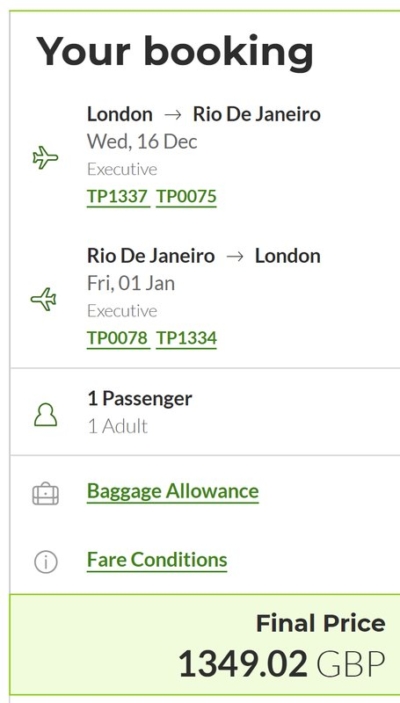400x703 pixels.
Task: Open the Baggage Allowance link
Action: (173, 492)
